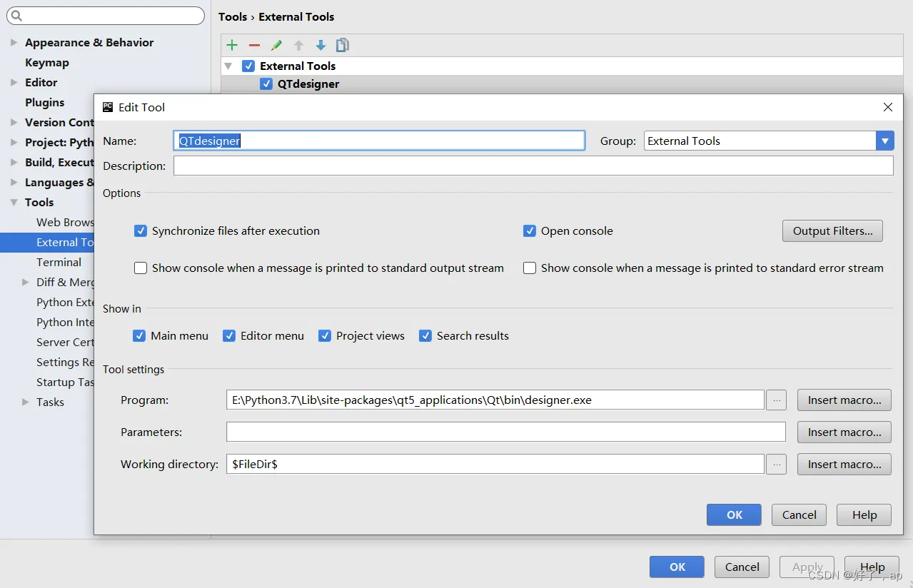
Task: Click into the Description input field
Action: click(533, 166)
